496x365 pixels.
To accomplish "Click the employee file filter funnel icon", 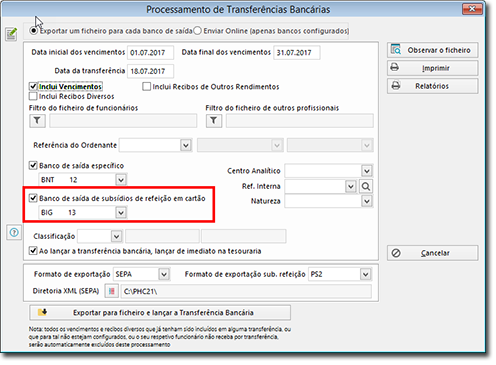I will [37, 121].
